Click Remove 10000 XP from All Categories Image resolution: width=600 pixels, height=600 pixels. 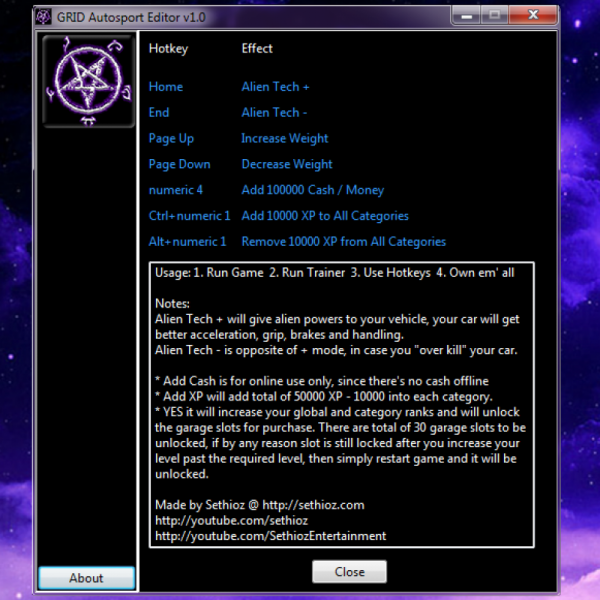344,241
